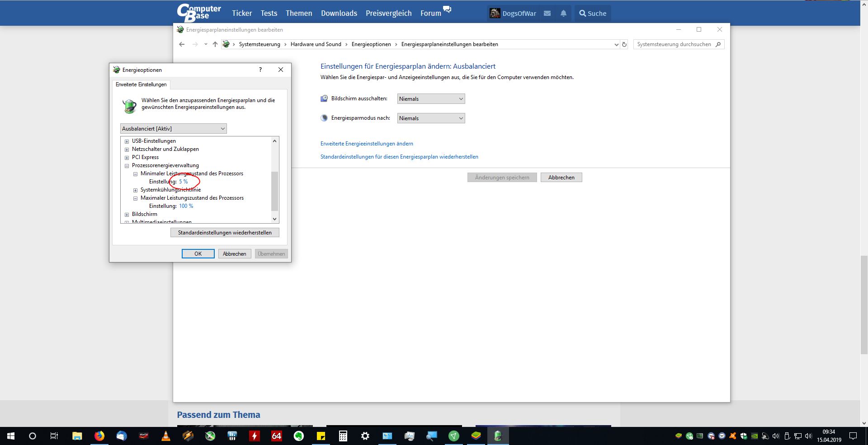The image size is (868, 445).
Task: Open WinTV from the taskbar
Action: tap(144, 436)
